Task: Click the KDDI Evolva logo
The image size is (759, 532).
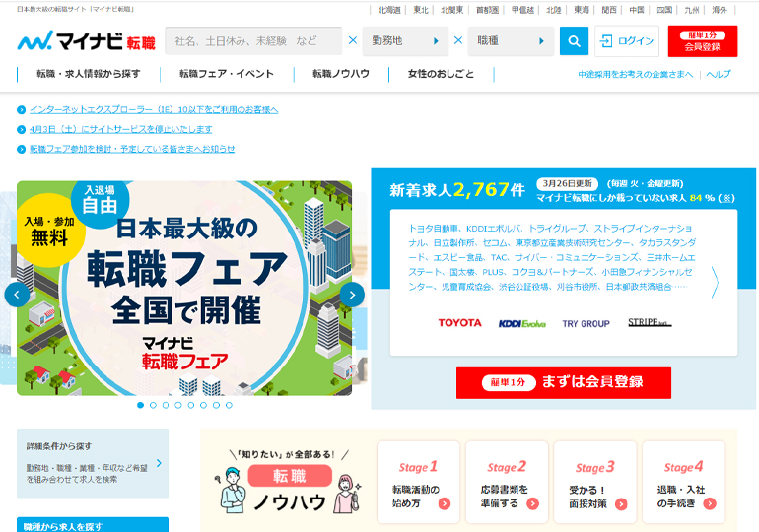Action: [522, 323]
